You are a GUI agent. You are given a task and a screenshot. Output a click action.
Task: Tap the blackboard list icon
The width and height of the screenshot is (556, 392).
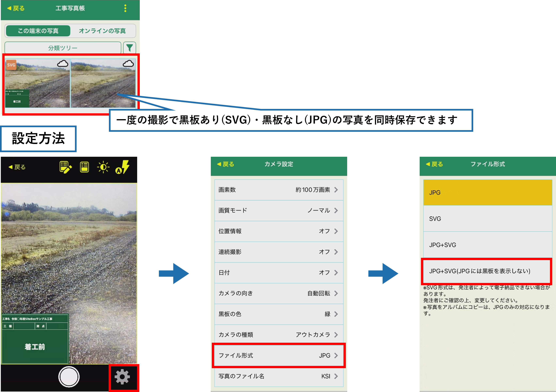pyautogui.click(x=84, y=167)
